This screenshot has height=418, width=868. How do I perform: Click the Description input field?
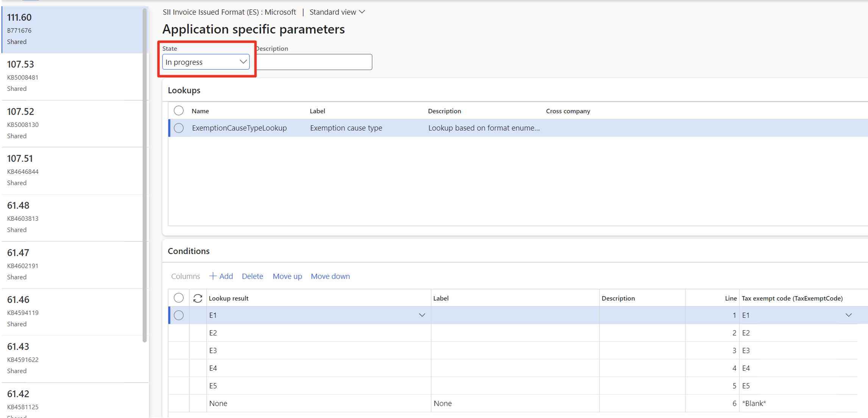(x=314, y=62)
